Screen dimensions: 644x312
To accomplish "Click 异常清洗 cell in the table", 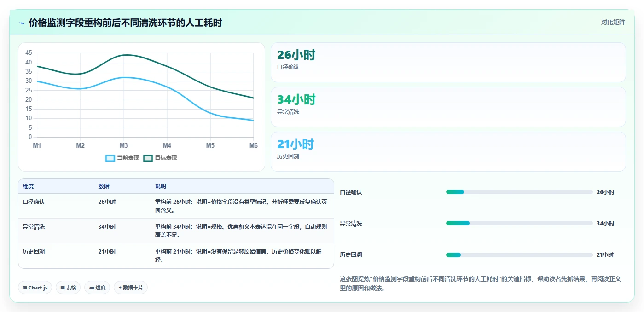I will coord(34,227).
